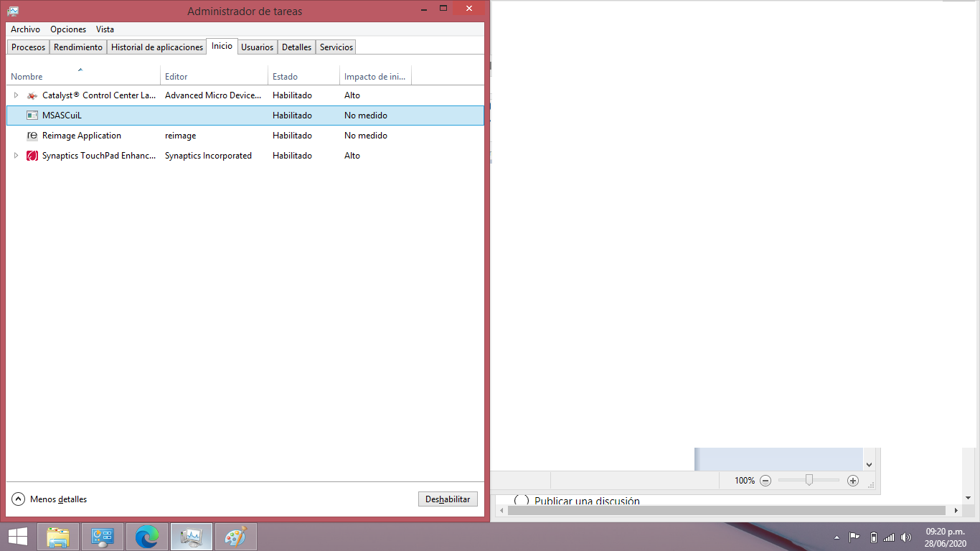
Task: Click the Deshabilitar button
Action: pos(448,499)
